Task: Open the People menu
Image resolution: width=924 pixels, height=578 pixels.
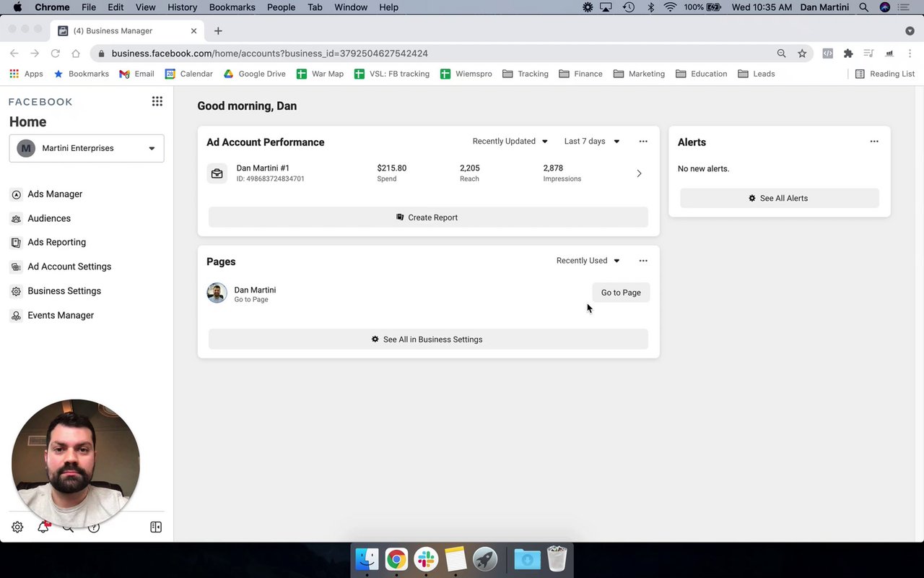Action: pyautogui.click(x=281, y=7)
